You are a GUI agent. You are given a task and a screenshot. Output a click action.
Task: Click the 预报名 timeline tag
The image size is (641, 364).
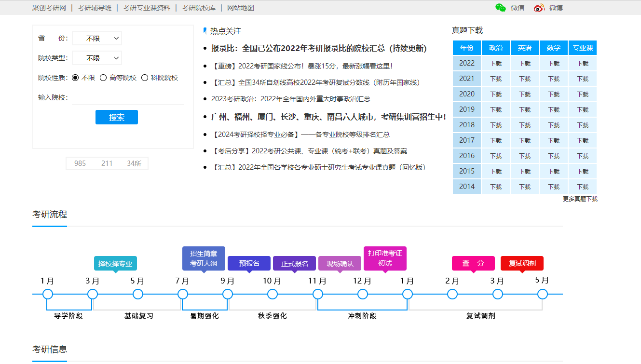(249, 263)
